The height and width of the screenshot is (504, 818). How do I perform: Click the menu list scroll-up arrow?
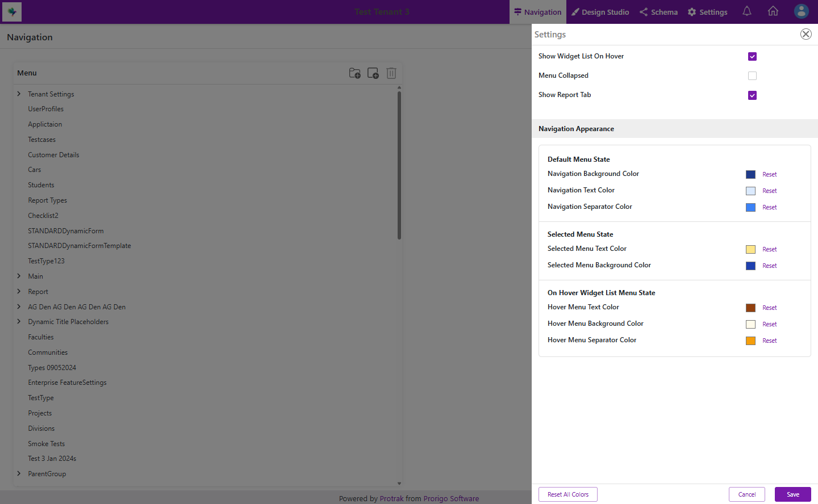[x=399, y=87]
